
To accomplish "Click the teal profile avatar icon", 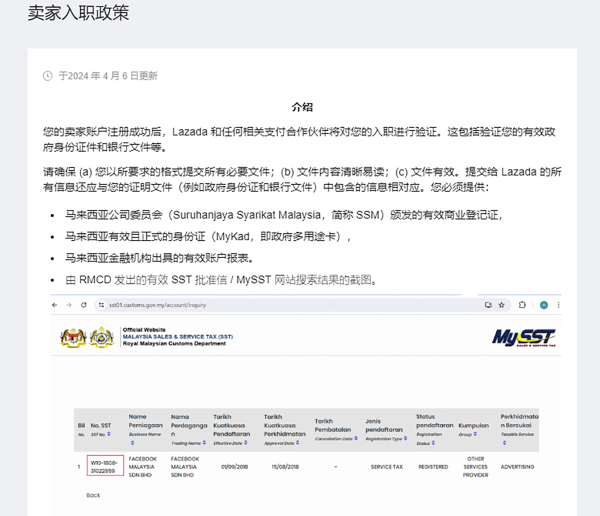I will tap(544, 305).
